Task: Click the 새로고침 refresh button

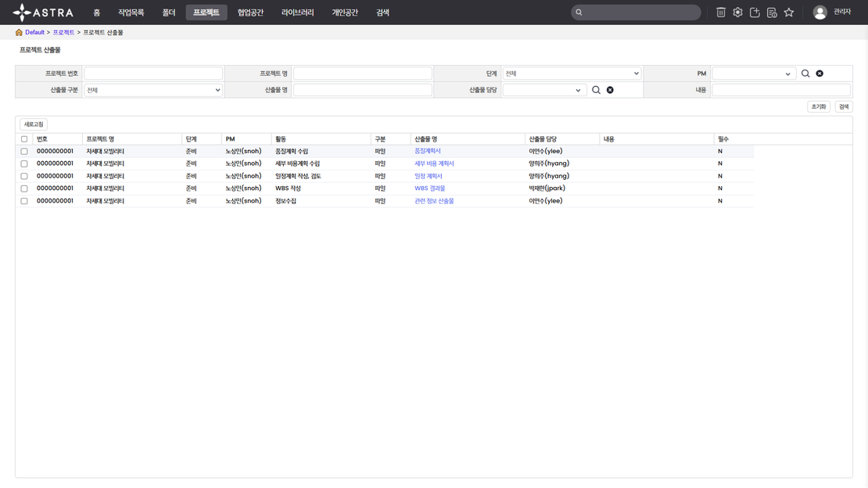Action: pos(33,124)
